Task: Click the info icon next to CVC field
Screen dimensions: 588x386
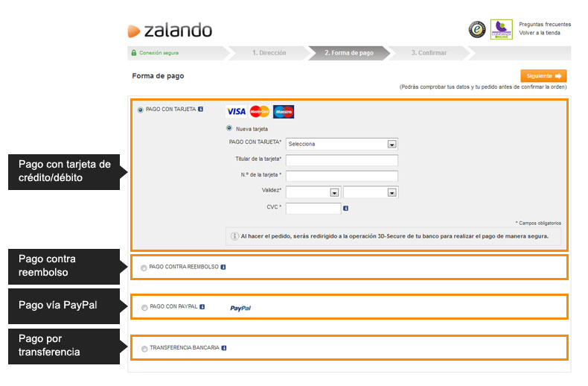Action: (x=346, y=208)
